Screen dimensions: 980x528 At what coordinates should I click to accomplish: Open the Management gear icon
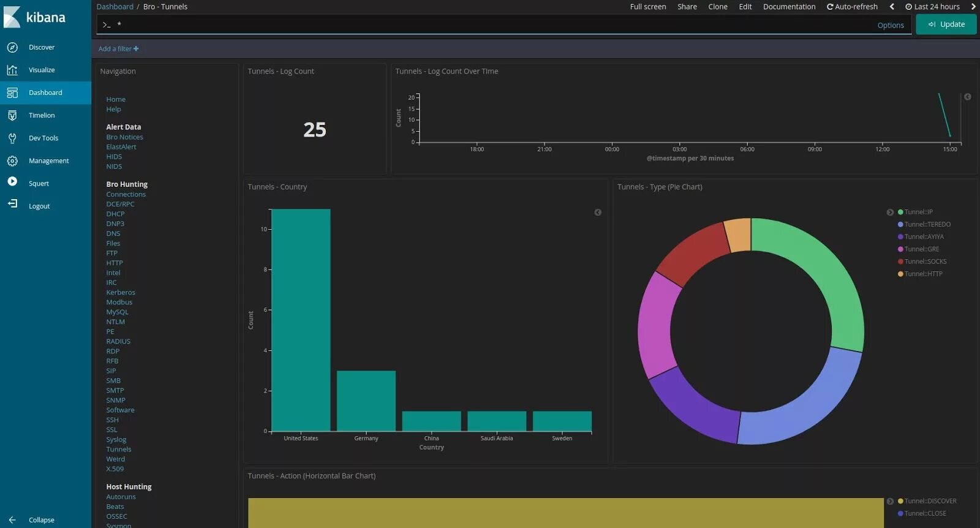coord(12,160)
